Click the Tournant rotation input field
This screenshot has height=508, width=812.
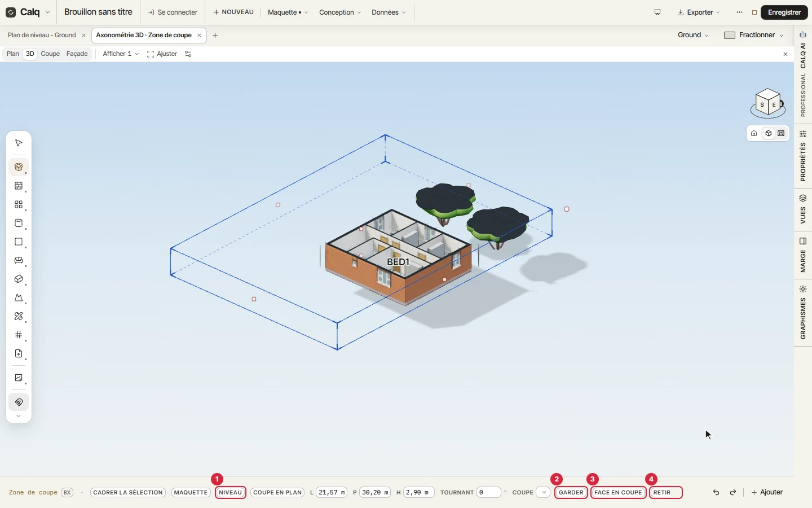(x=488, y=492)
